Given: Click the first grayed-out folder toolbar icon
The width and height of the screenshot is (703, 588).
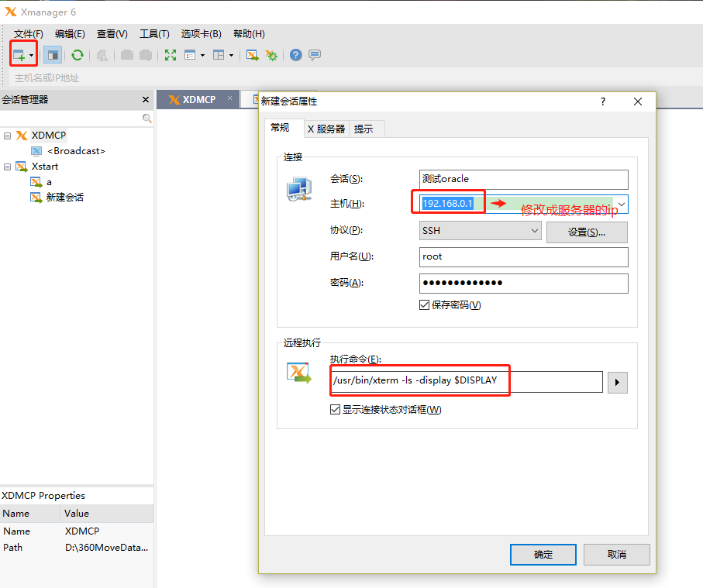Looking at the screenshot, I should [x=127, y=55].
